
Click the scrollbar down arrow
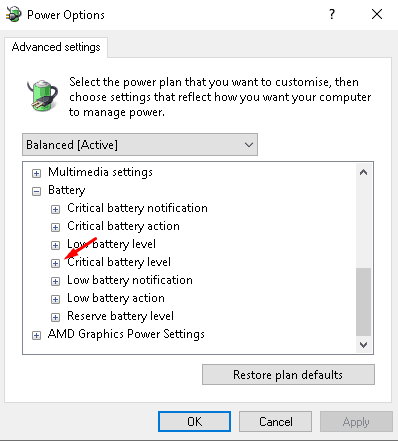[x=364, y=345]
